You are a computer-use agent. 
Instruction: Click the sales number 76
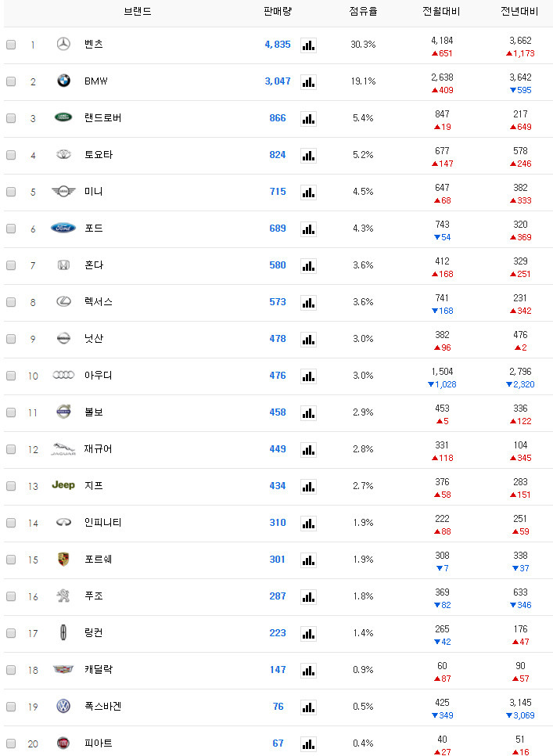coord(278,707)
